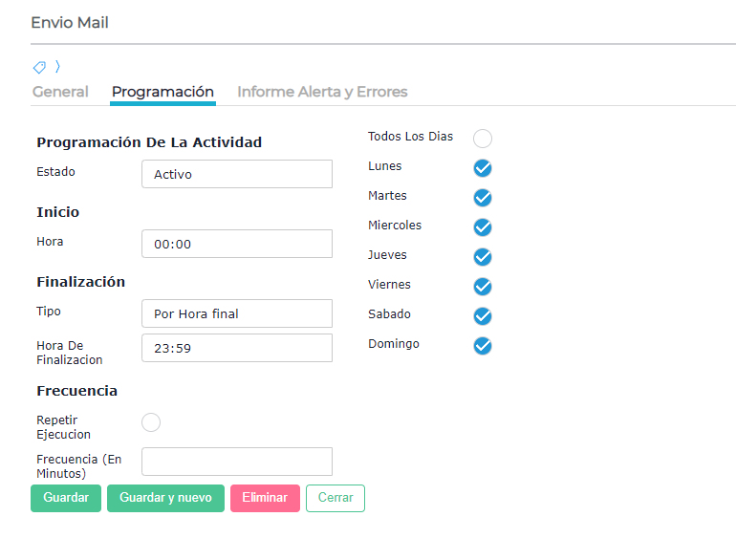The height and width of the screenshot is (560, 736).
Task: Open the Estado dropdown showing Activo
Action: click(x=237, y=174)
